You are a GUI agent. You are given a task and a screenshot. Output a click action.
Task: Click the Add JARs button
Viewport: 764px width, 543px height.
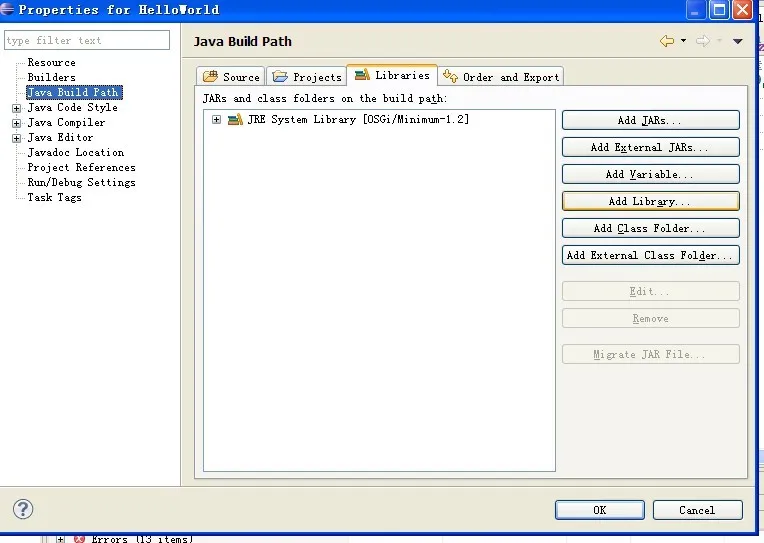(x=650, y=120)
